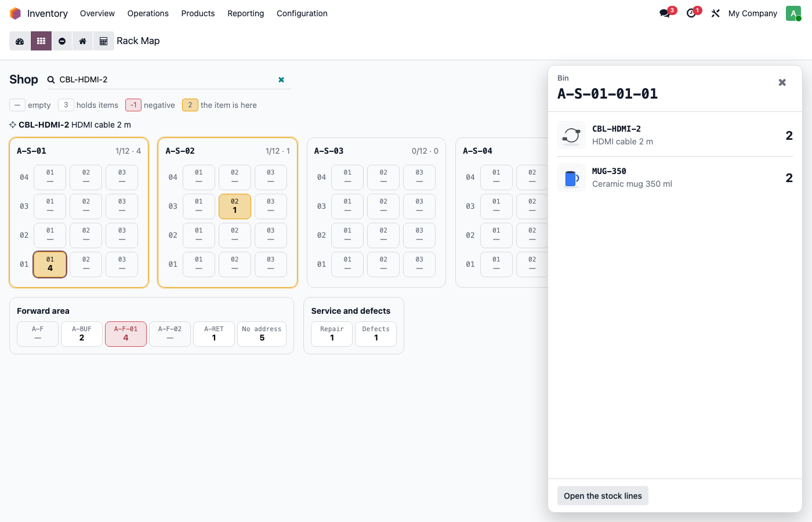Image resolution: width=812 pixels, height=522 pixels.
Task: Click the A-S-04 rack title
Action: coord(477,151)
